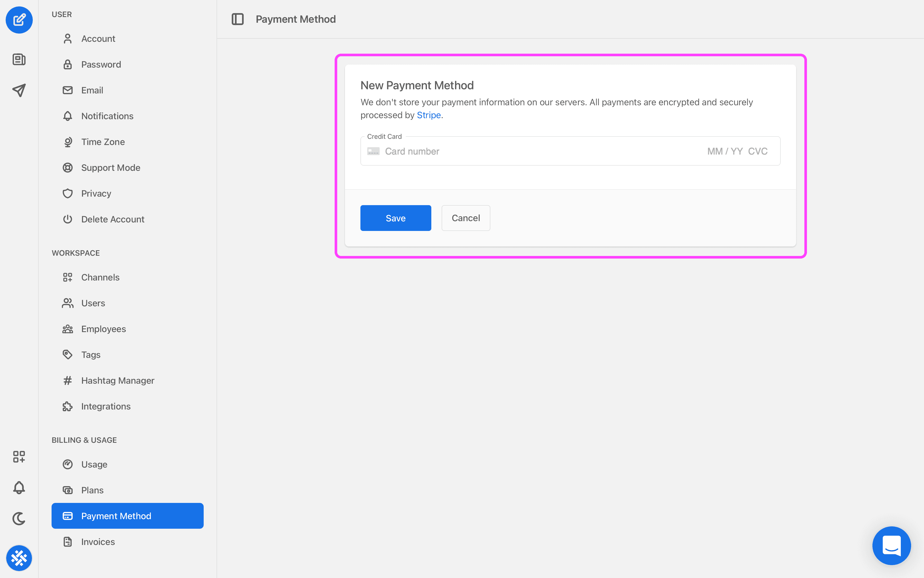Open the news feed icon in left rail
924x578 pixels.
19,59
